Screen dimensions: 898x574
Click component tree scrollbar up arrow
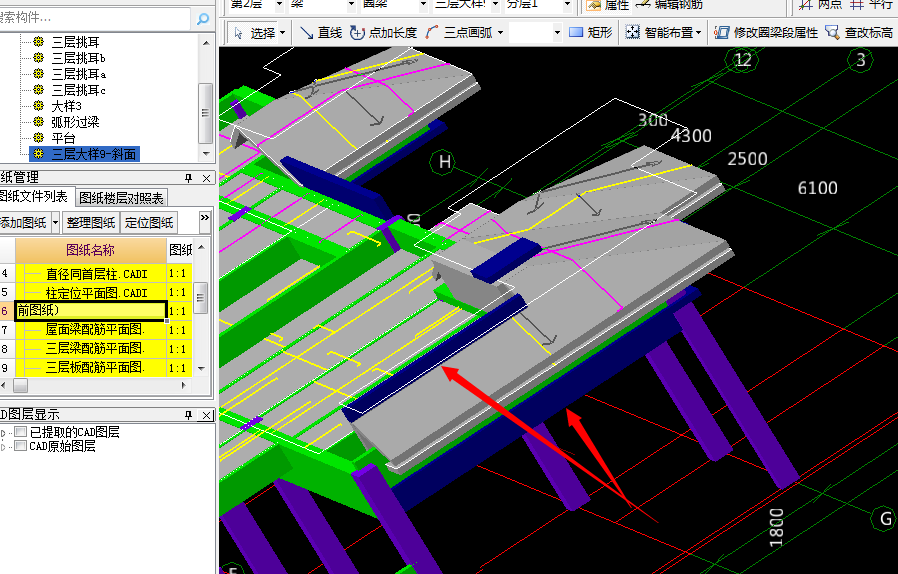pyautogui.click(x=206, y=43)
